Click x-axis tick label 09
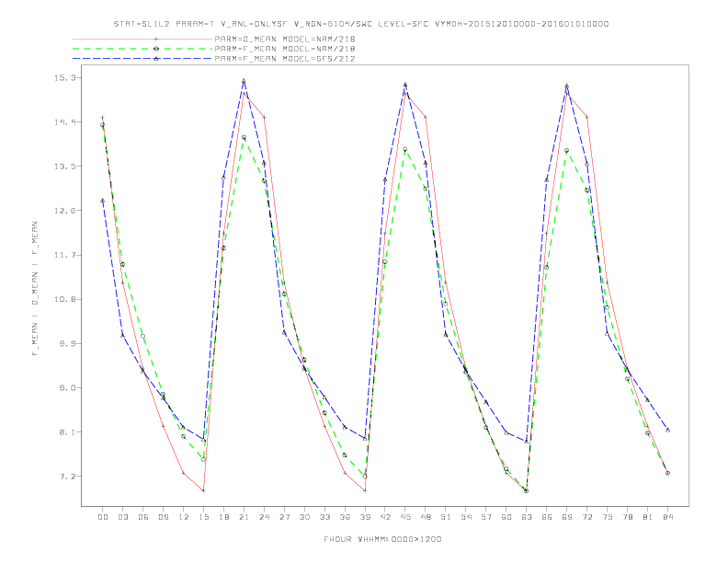Image resolution: width=728 pixels, height=563 pixels. click(163, 517)
